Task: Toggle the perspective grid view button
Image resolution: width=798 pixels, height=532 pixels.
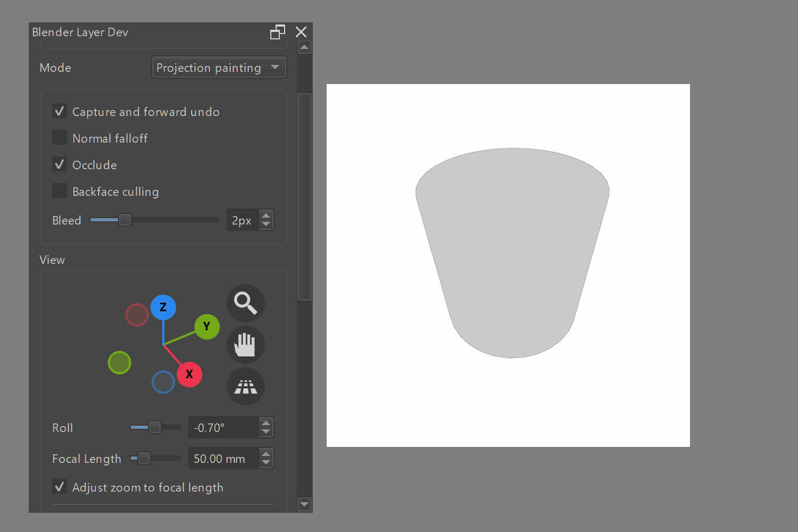Action: pyautogui.click(x=246, y=386)
